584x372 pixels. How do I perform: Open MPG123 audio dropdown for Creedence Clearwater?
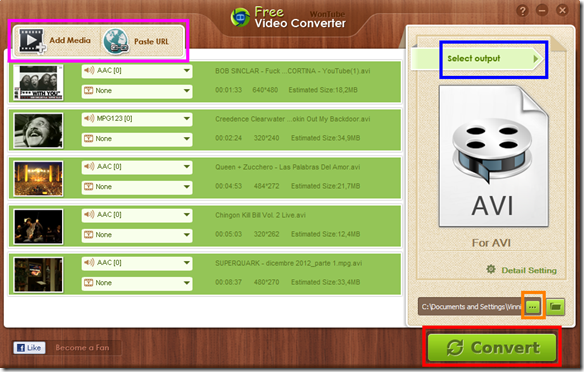(x=137, y=118)
